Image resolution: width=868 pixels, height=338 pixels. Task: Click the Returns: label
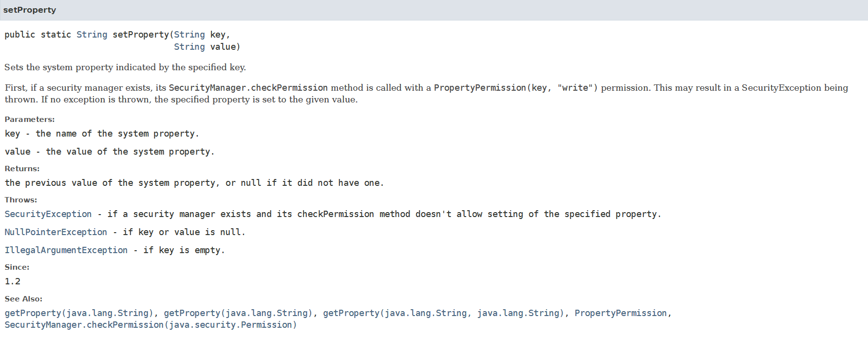tap(22, 169)
